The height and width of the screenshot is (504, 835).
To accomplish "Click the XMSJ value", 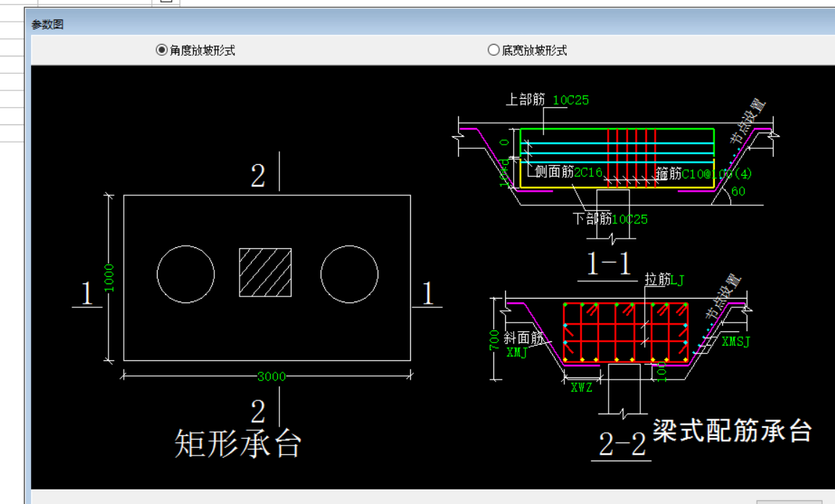I will (x=736, y=342).
